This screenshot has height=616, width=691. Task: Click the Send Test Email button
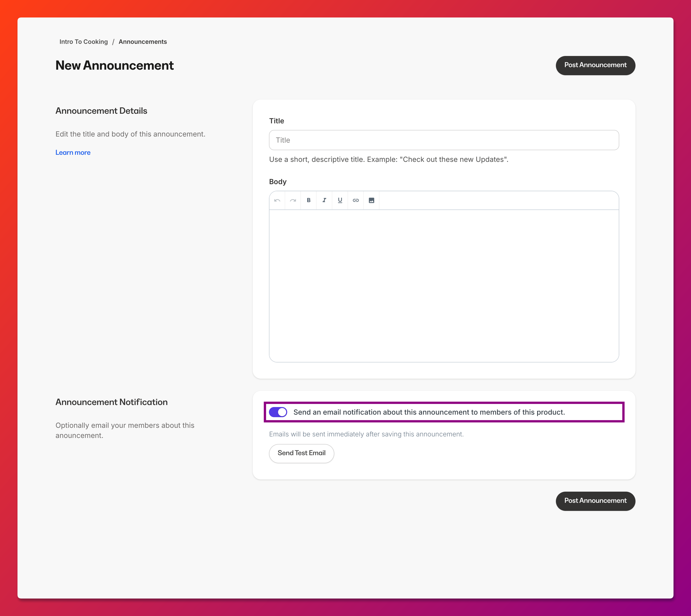(301, 453)
